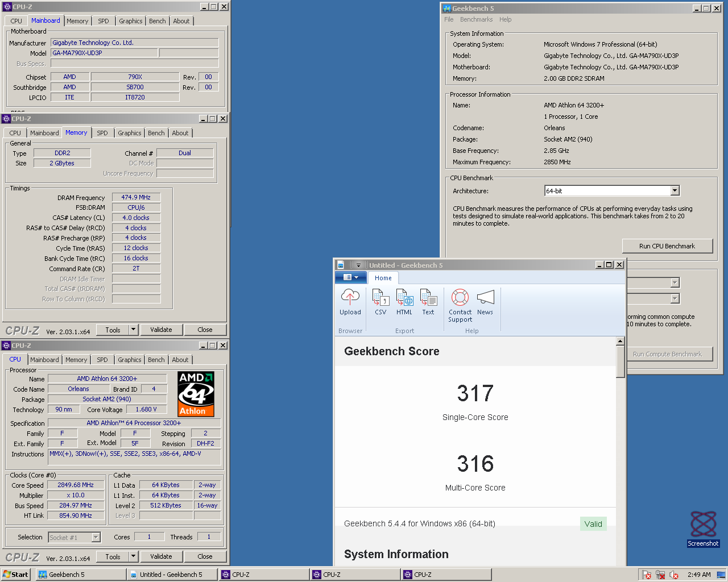Click the Geekbench results vertical scrollbar thumb
The height and width of the screenshot is (582, 728).
621,361
